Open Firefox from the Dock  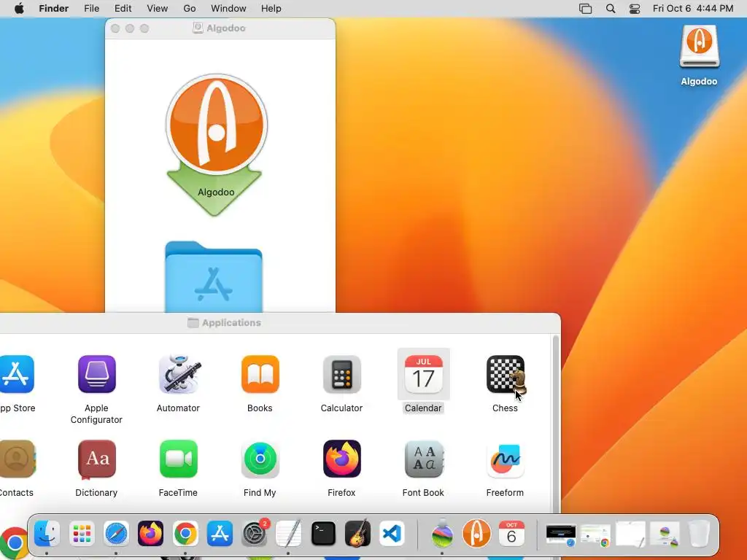tap(150, 533)
